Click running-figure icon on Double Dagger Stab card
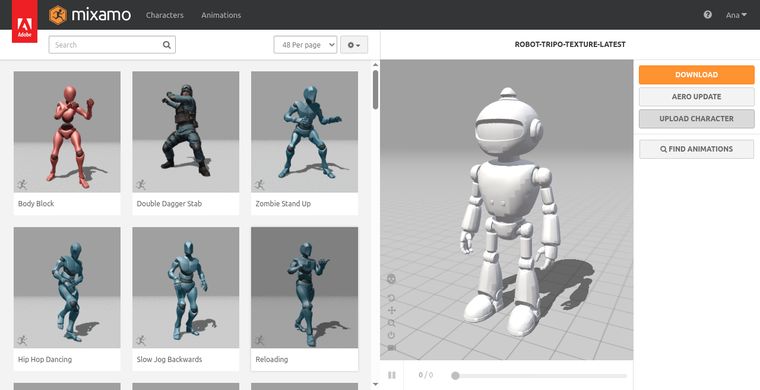Viewport: 760px width, 390px height. [x=141, y=185]
